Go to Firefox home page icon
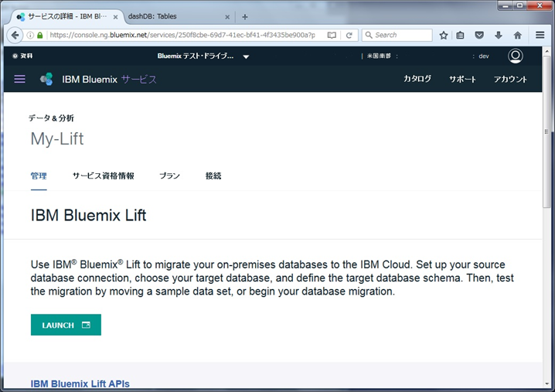The width and height of the screenshot is (555, 392). click(x=518, y=35)
